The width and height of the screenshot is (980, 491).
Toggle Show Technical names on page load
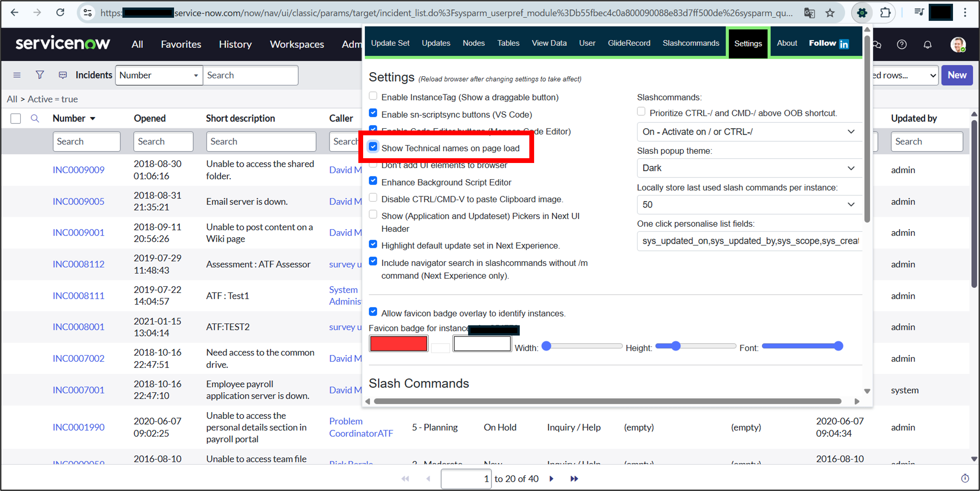click(373, 146)
